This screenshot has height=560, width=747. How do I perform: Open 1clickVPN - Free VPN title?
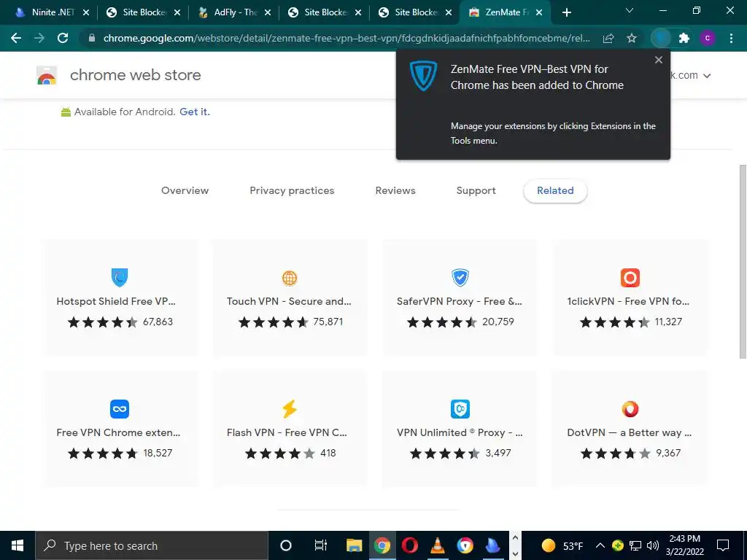[x=628, y=301]
